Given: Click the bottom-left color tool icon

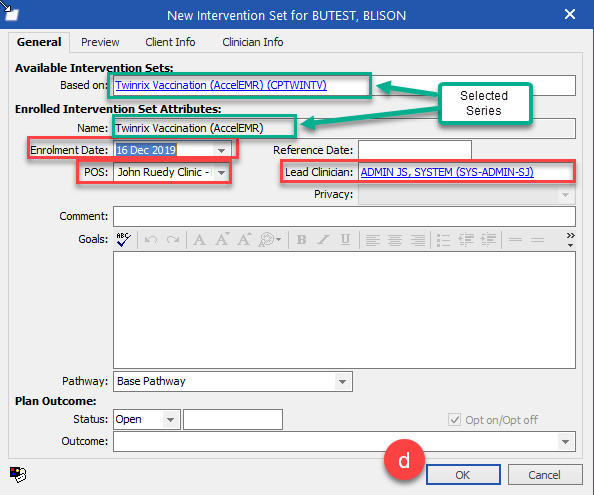Looking at the screenshot, I should pyautogui.click(x=17, y=474).
